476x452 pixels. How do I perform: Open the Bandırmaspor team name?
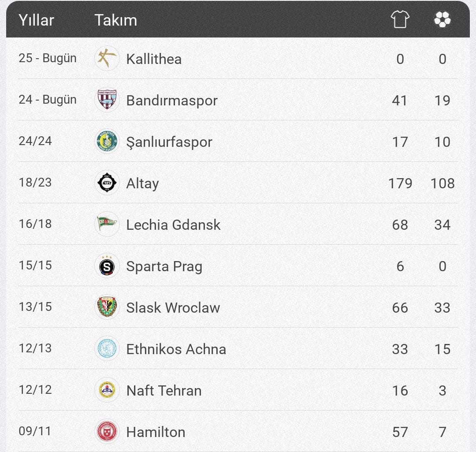[172, 101]
